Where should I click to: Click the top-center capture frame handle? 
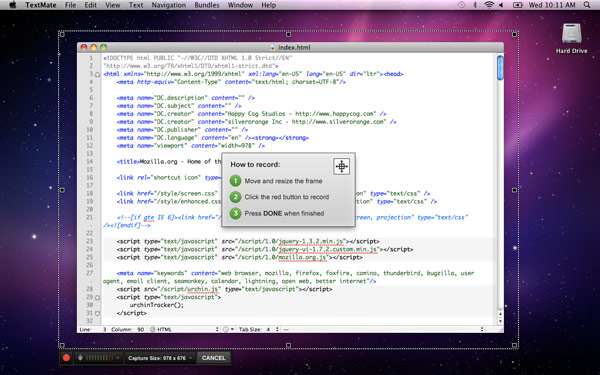pos(288,34)
